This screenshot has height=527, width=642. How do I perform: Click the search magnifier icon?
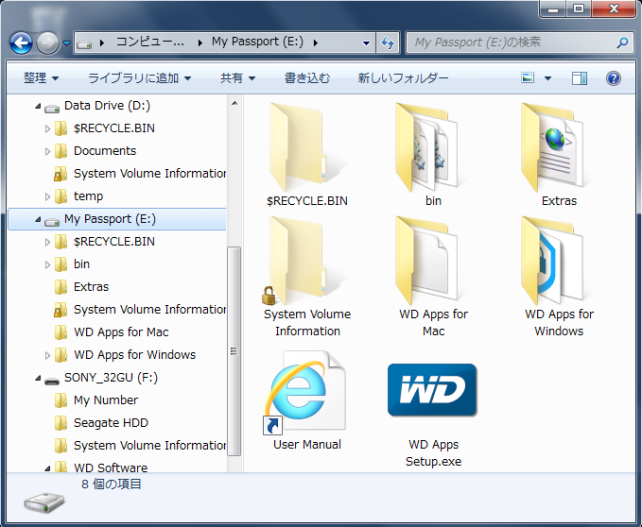(x=622, y=43)
